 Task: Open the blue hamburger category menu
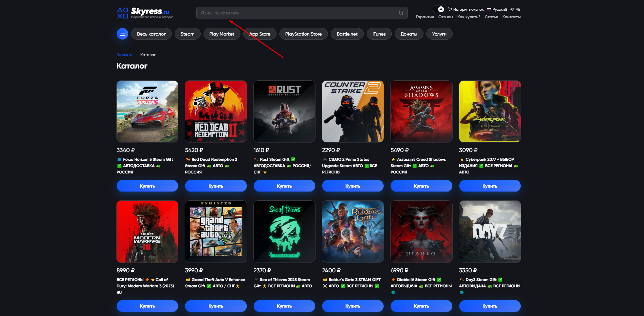122,34
